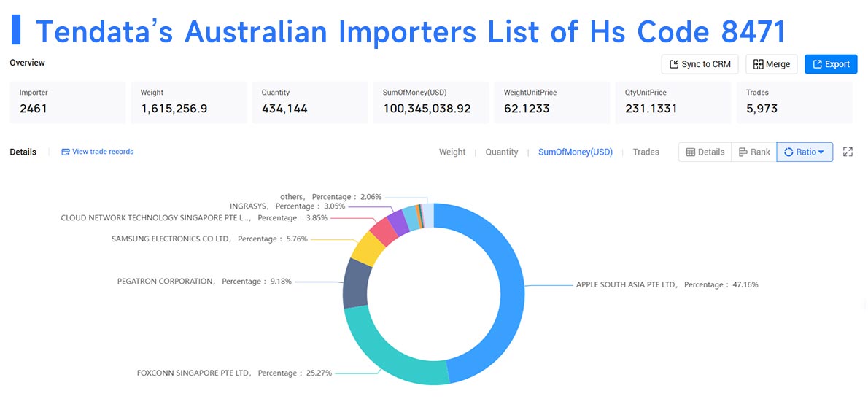Click the yellow Samsung Electronics donut segment

click(x=368, y=249)
